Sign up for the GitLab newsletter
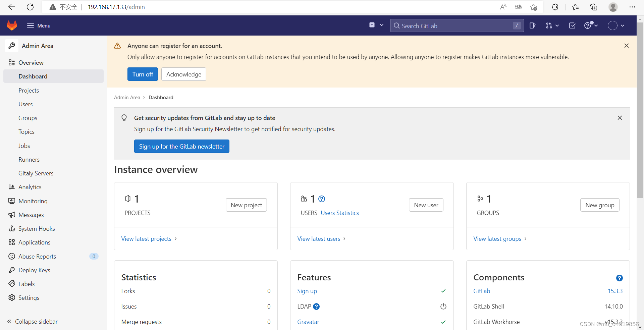The height and width of the screenshot is (330, 644). pos(182,146)
